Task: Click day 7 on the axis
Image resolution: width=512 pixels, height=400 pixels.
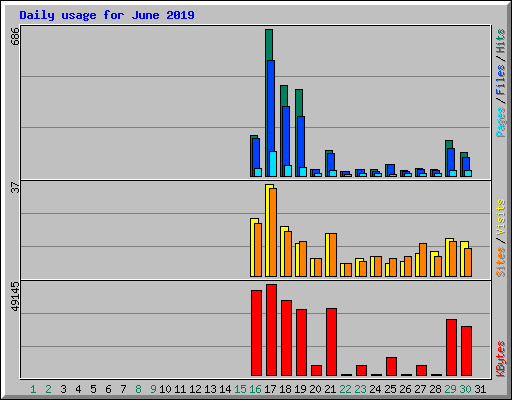Action: (x=123, y=389)
